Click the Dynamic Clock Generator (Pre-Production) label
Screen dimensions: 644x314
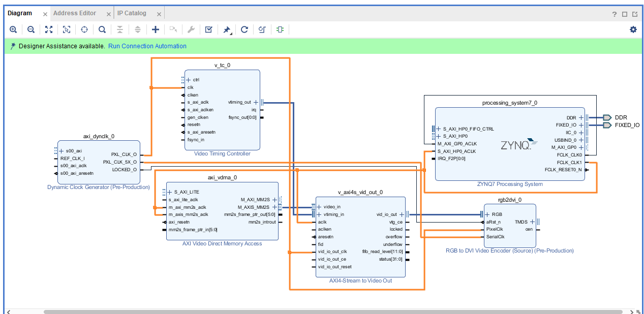99,187
